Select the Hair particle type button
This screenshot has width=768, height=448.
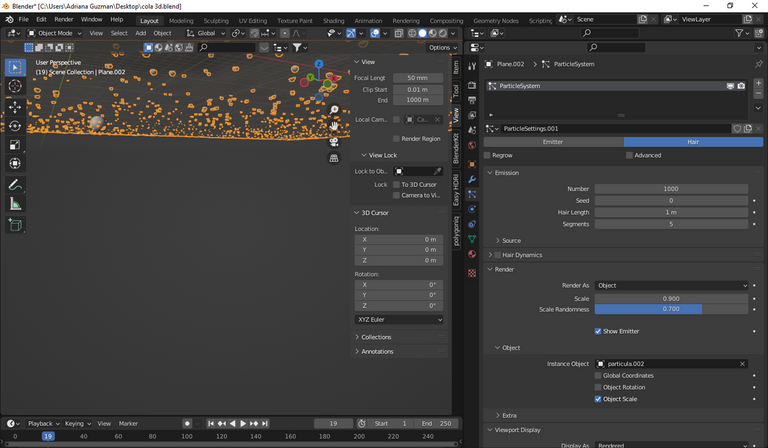pyautogui.click(x=693, y=142)
